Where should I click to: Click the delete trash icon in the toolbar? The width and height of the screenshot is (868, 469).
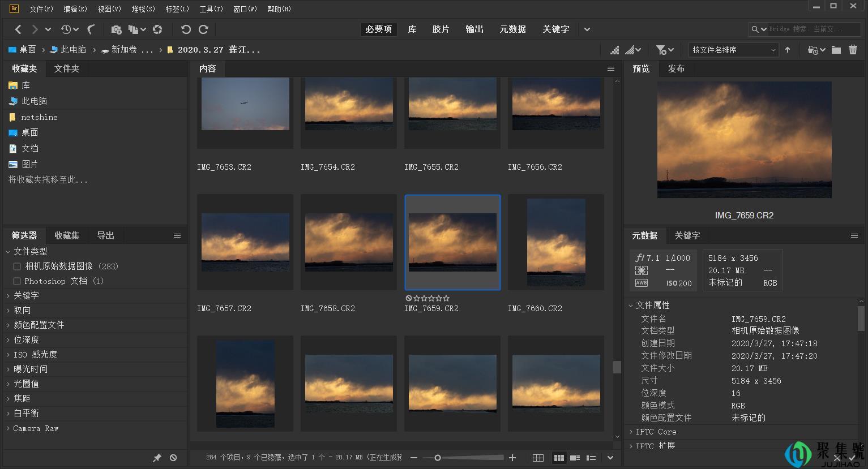(853, 50)
